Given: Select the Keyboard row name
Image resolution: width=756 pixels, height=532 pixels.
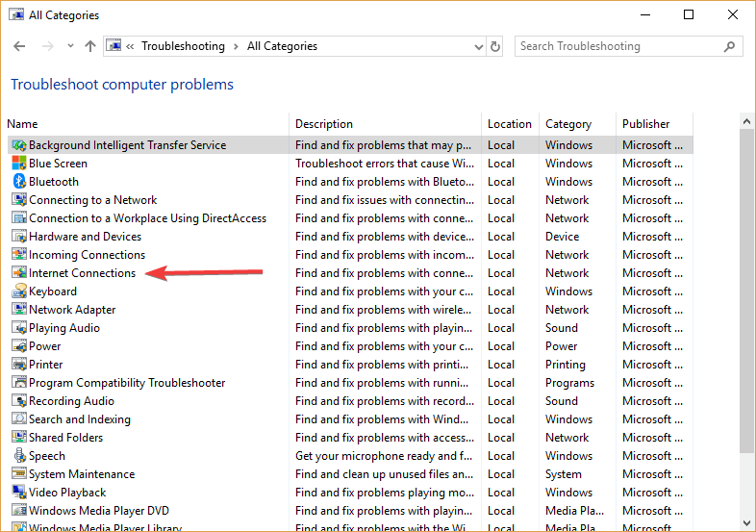Looking at the screenshot, I should pos(53,291).
